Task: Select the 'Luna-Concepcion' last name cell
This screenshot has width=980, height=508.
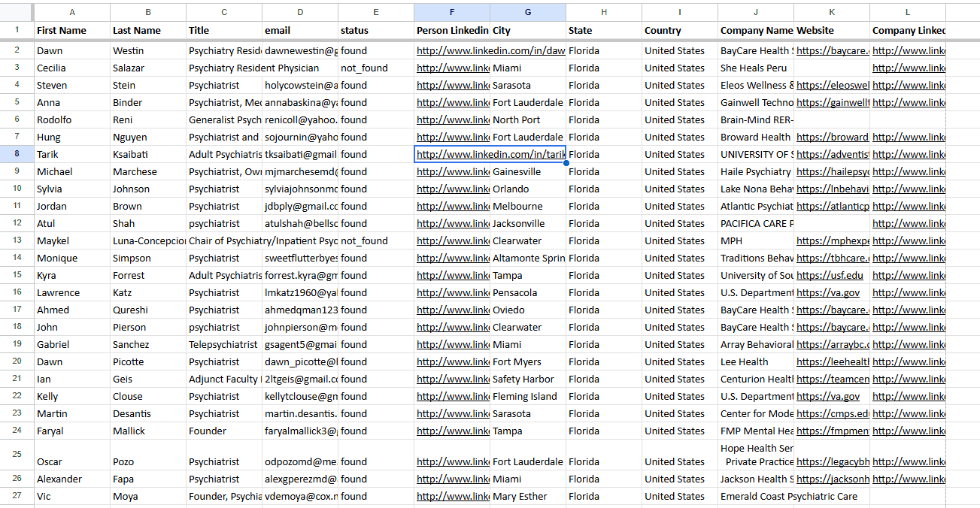Action: 148,241
